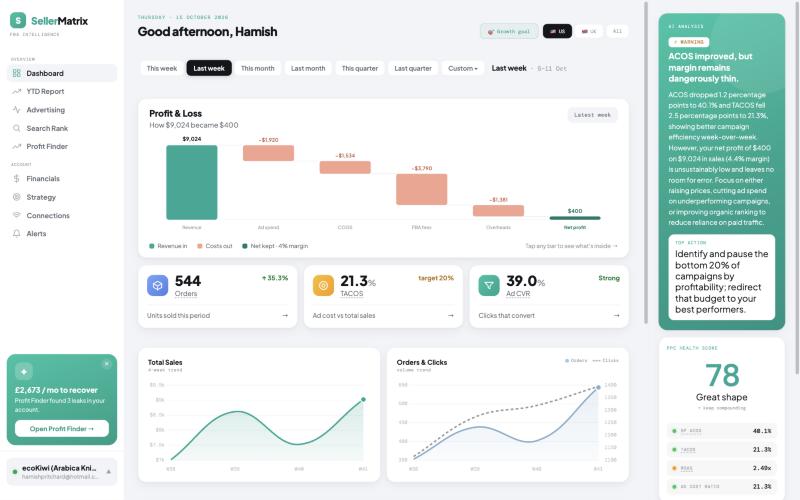Click Tap any bar to see what's inside
This screenshot has height=500, width=800.
[571, 246]
